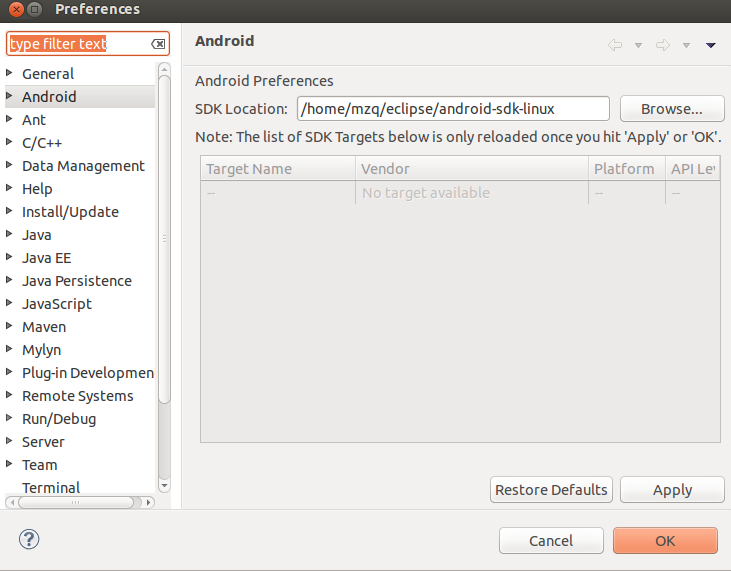Click the forward navigation arrow icon

coord(663,45)
